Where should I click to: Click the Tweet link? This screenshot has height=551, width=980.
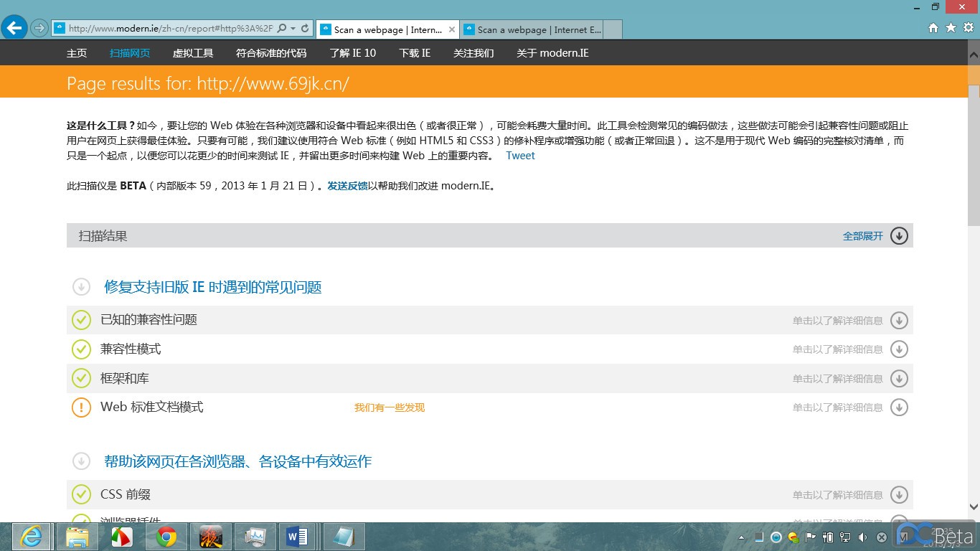pyautogui.click(x=520, y=156)
